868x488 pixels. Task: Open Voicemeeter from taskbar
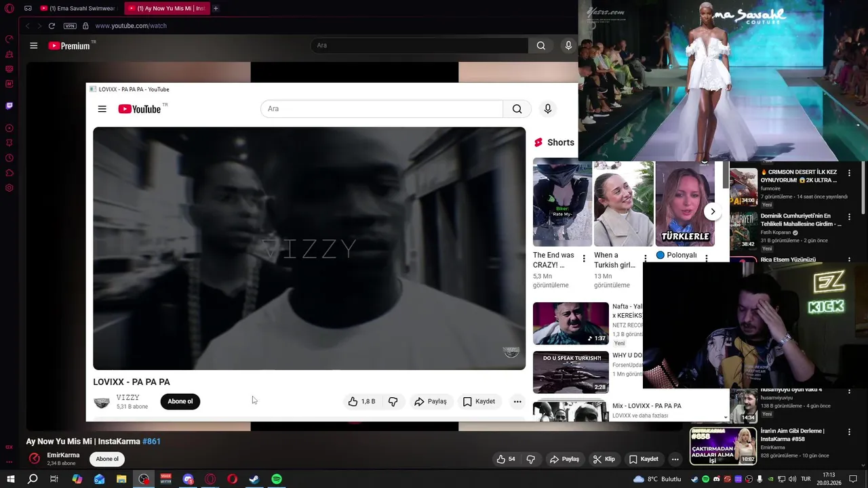point(165,479)
